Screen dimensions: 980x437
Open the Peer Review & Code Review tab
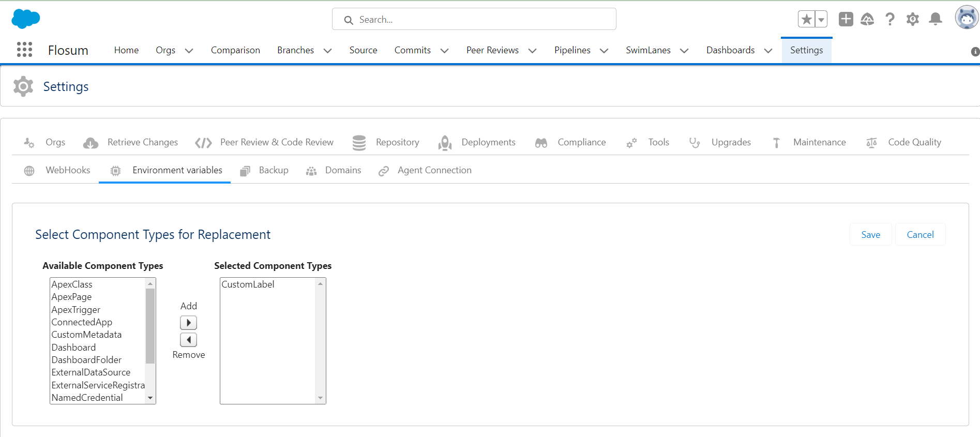point(264,142)
